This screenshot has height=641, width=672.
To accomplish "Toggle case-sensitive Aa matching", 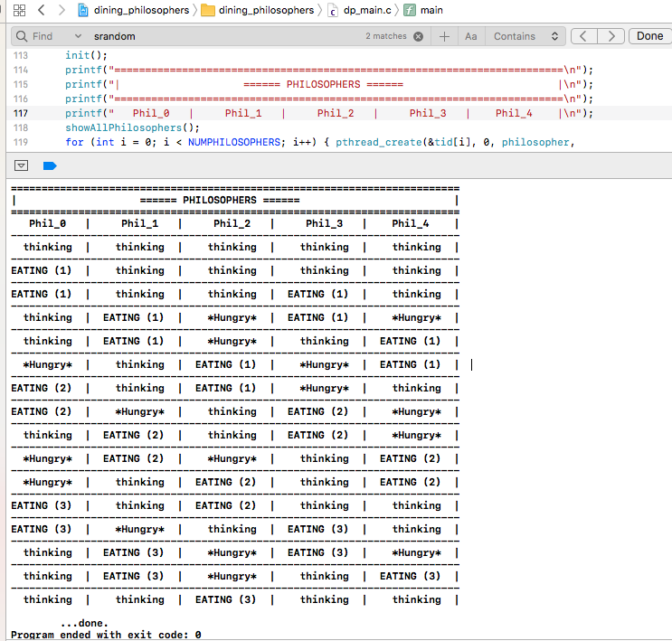I will click(470, 36).
